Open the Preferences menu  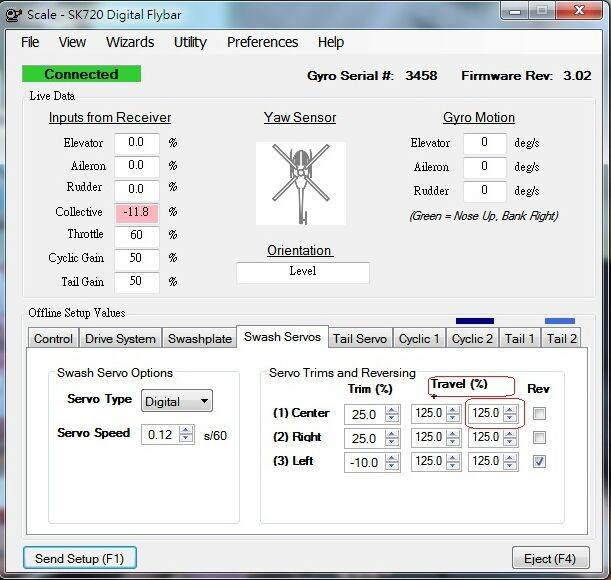point(262,42)
